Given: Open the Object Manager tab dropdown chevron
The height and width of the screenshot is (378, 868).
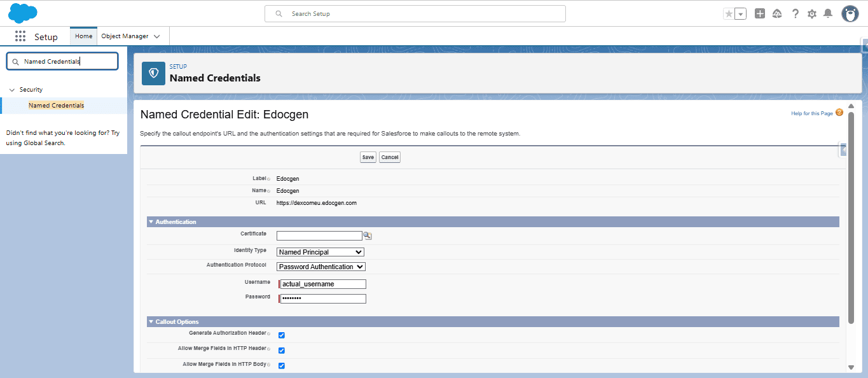Looking at the screenshot, I should pyautogui.click(x=156, y=36).
